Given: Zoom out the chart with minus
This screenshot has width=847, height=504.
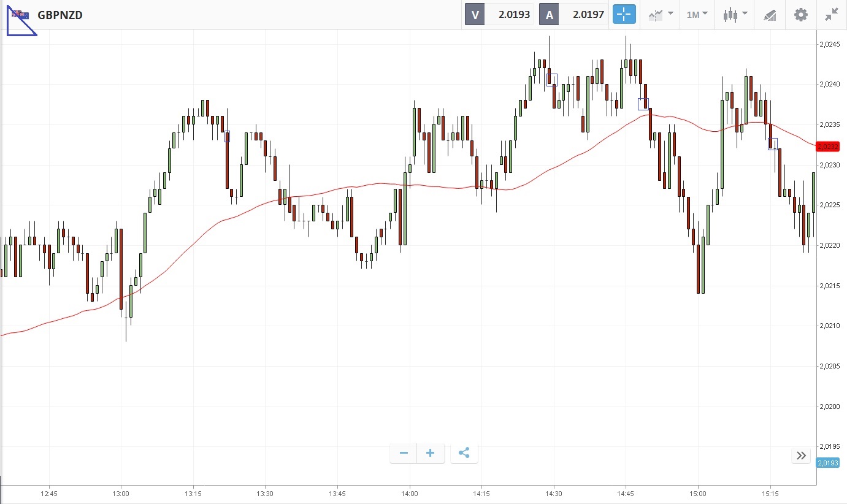Looking at the screenshot, I should (404, 453).
